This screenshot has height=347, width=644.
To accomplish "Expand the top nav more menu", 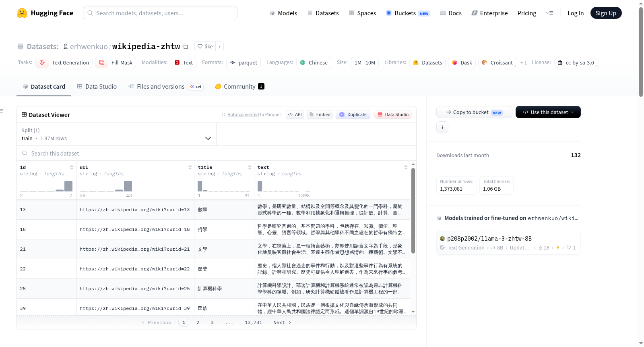I will (549, 13).
